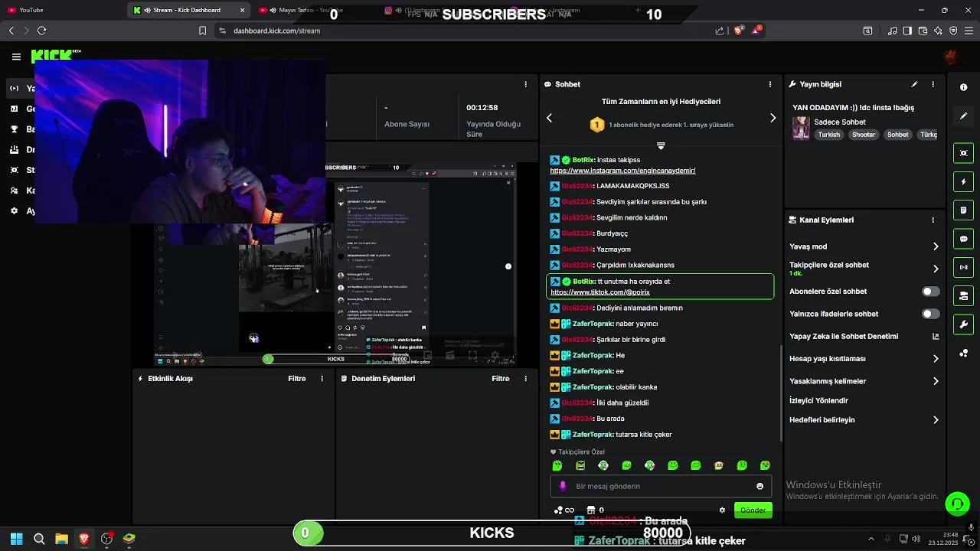Viewport: 980px width, 551px height.
Task: Show next top gifter with right arrow
Action: 773,118
